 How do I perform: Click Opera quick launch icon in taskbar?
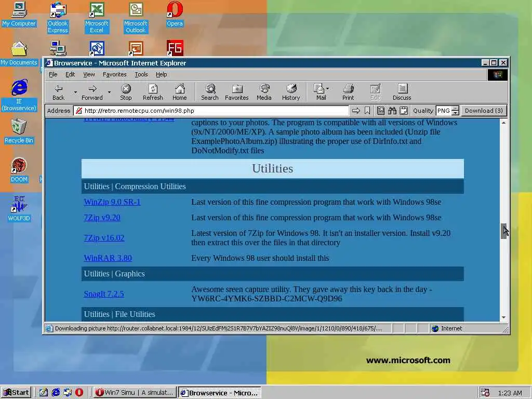[79, 393]
